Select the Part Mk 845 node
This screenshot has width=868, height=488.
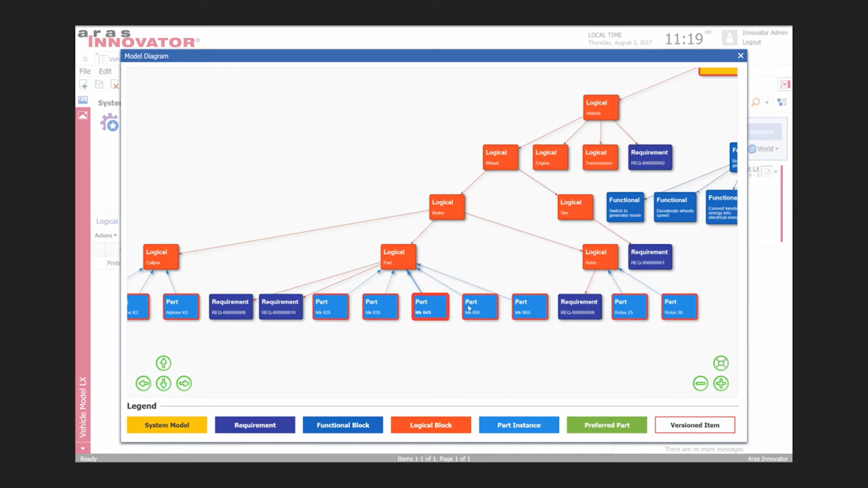(430, 306)
